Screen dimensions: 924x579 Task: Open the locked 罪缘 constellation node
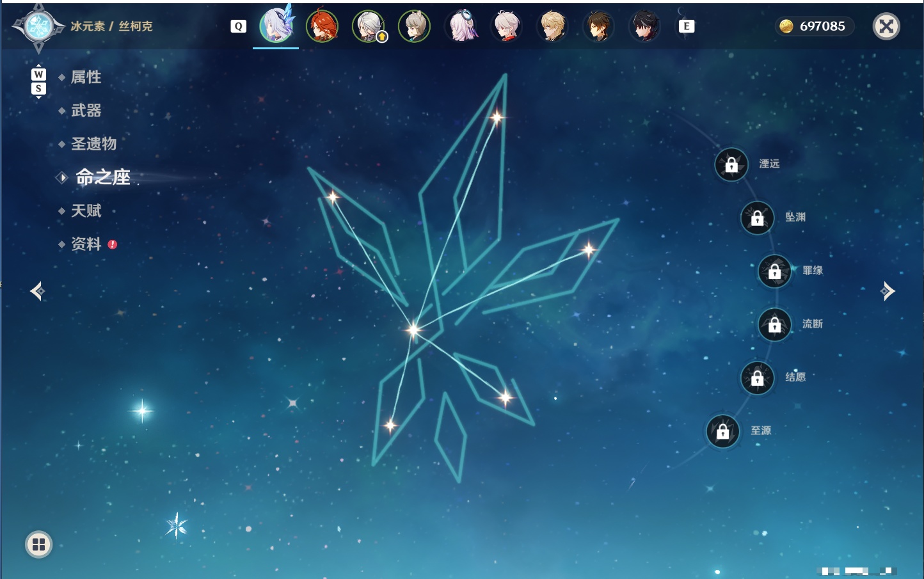coord(775,271)
